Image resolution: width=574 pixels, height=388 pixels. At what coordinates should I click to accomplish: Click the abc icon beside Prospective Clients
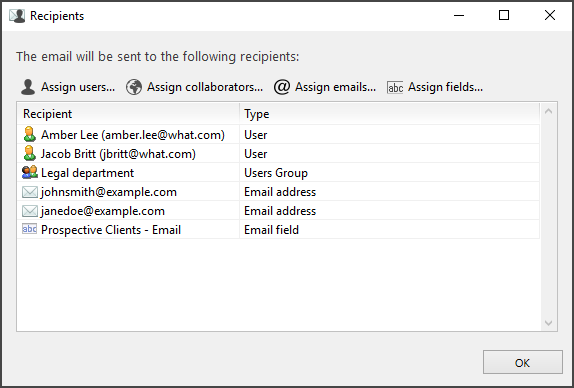click(x=30, y=229)
